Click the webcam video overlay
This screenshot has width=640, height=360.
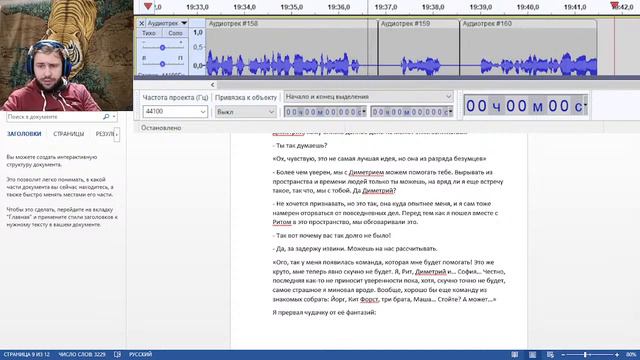tap(66, 55)
